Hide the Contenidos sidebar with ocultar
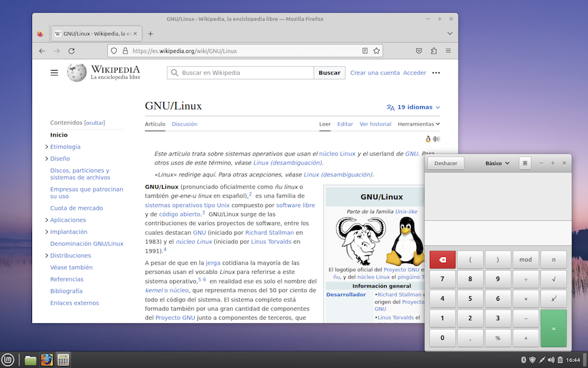The width and height of the screenshot is (588, 368). pyautogui.click(x=95, y=123)
